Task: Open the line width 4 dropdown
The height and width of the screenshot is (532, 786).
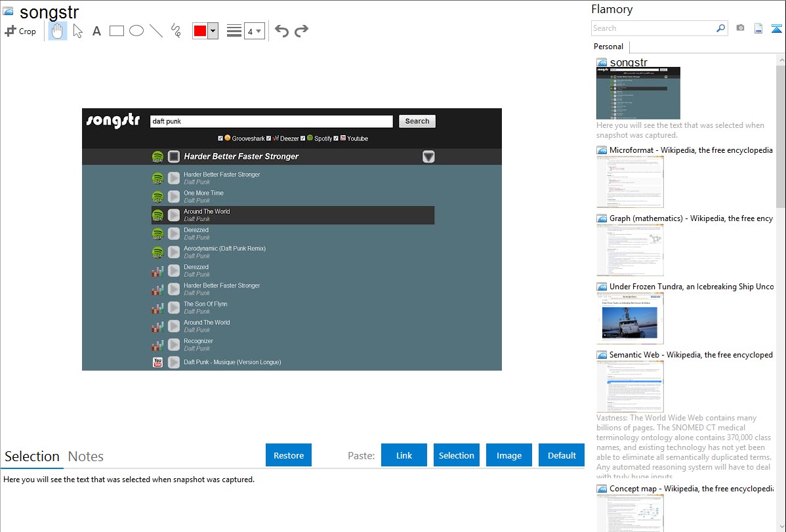Action: click(x=254, y=31)
